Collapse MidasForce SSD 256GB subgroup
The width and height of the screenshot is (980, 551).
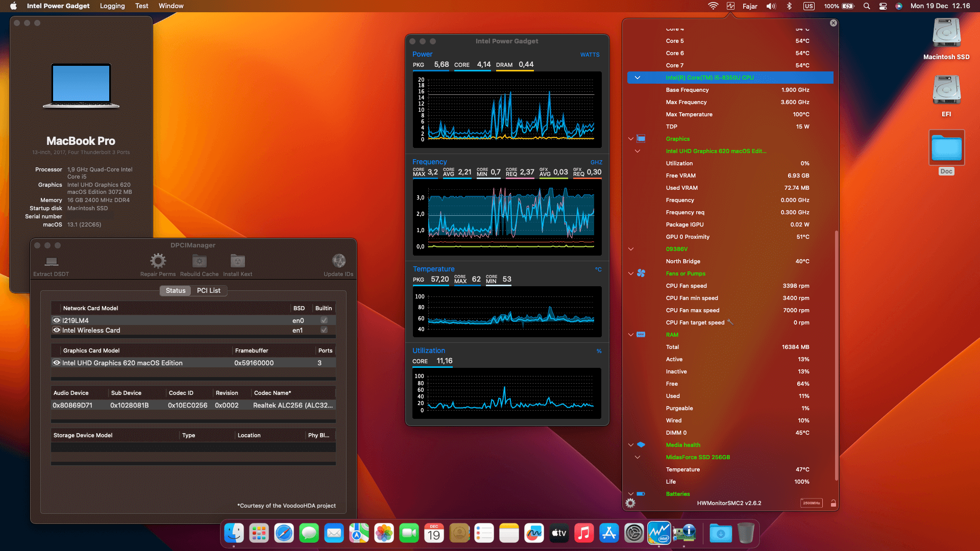pos(637,457)
